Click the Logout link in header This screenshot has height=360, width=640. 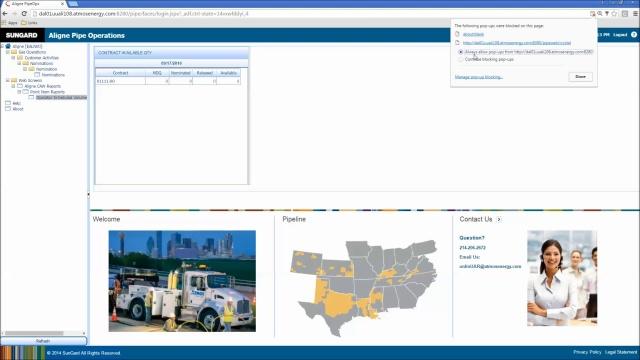tap(620, 35)
